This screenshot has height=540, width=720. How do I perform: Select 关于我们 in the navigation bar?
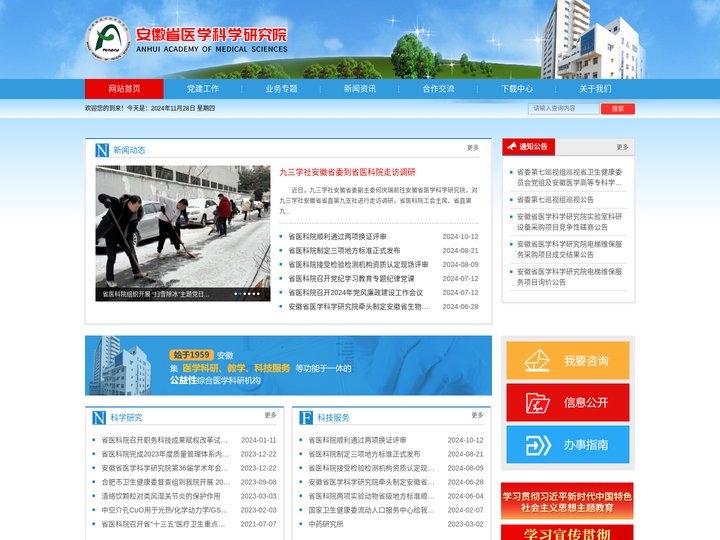596,89
